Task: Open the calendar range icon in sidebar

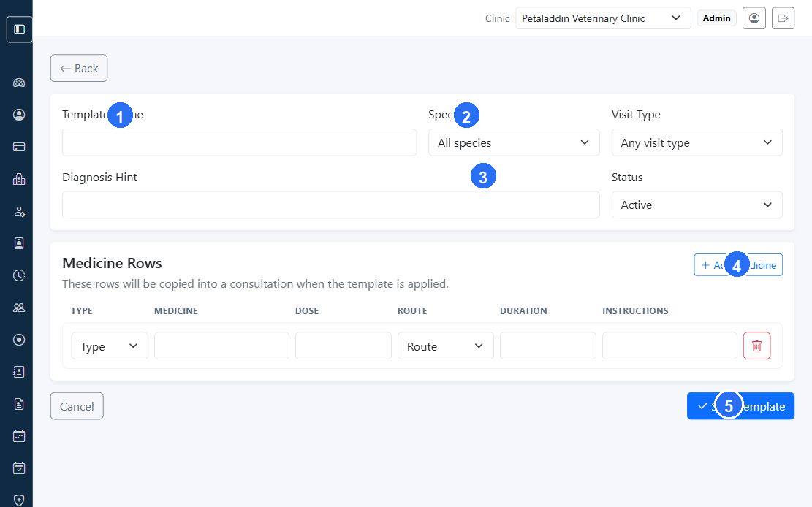Action: point(19,436)
